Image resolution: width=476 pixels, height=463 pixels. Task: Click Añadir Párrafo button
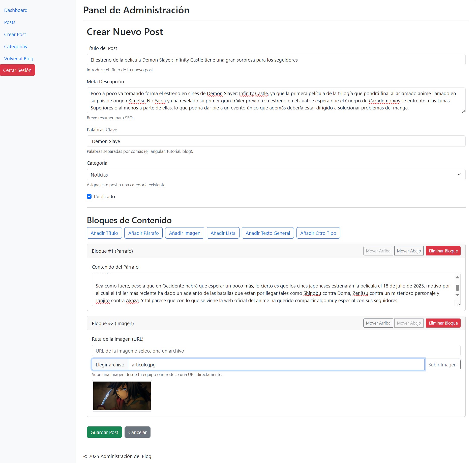point(143,233)
